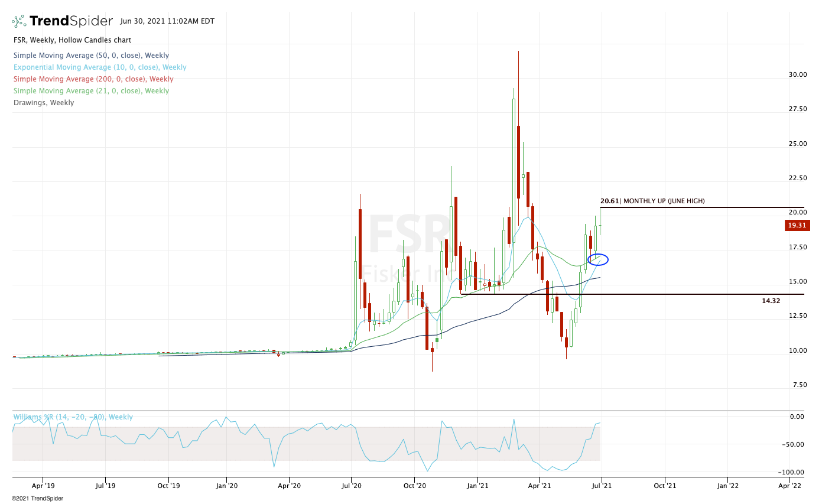Select the Jan '21 date axis label
The image size is (822, 504).
(477, 486)
